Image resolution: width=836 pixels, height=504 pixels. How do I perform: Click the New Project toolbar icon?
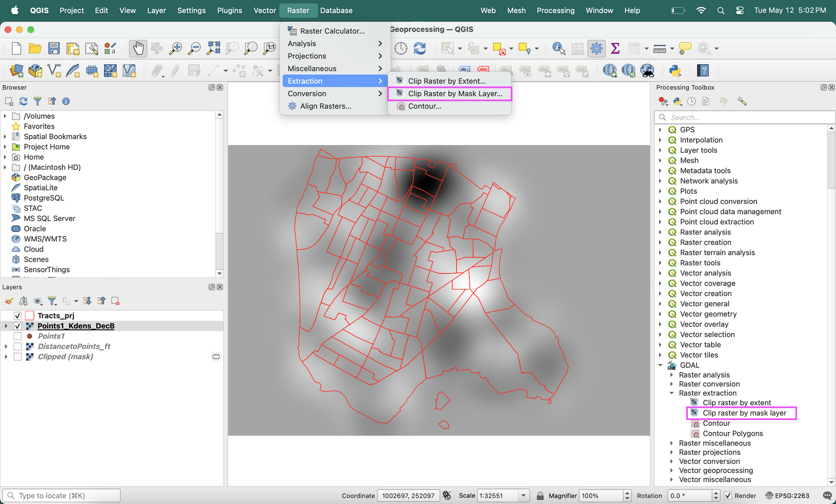click(x=16, y=48)
